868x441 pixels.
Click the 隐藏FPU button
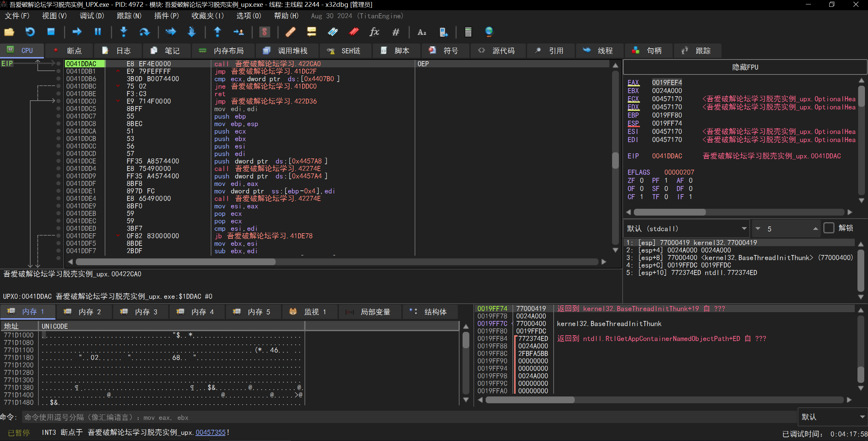(x=745, y=67)
